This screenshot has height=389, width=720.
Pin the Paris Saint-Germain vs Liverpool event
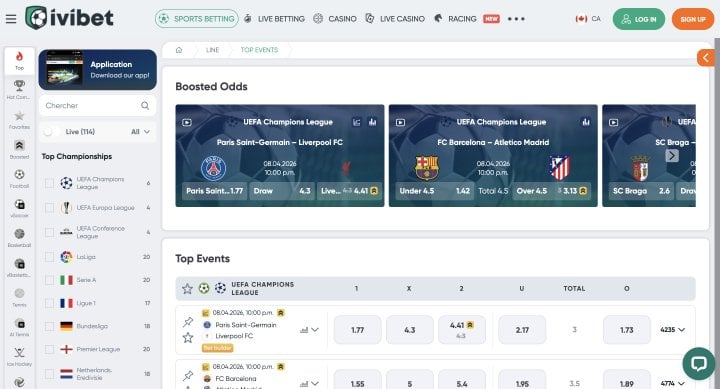pos(188,322)
